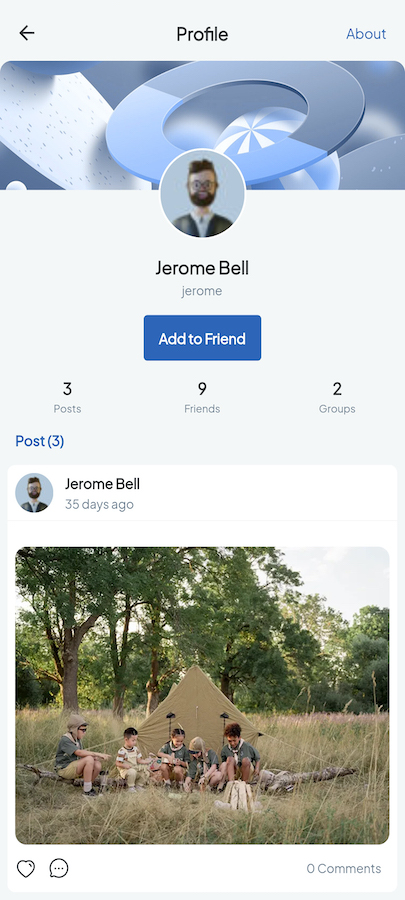View the 3 Posts count
Screen dimensions: 405x900
67,397
